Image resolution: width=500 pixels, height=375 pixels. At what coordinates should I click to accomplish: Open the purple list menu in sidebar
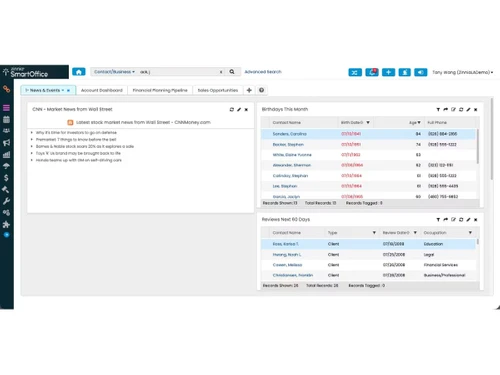6,108
